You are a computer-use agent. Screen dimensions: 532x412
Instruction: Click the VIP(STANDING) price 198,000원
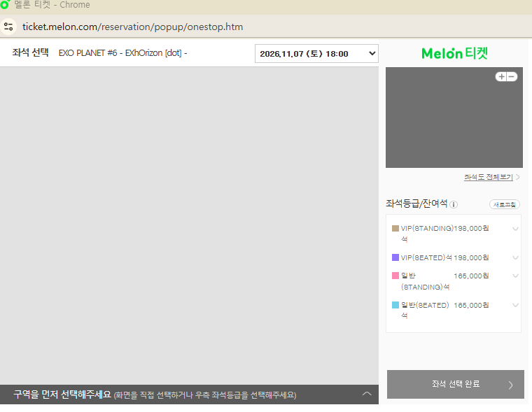point(471,228)
